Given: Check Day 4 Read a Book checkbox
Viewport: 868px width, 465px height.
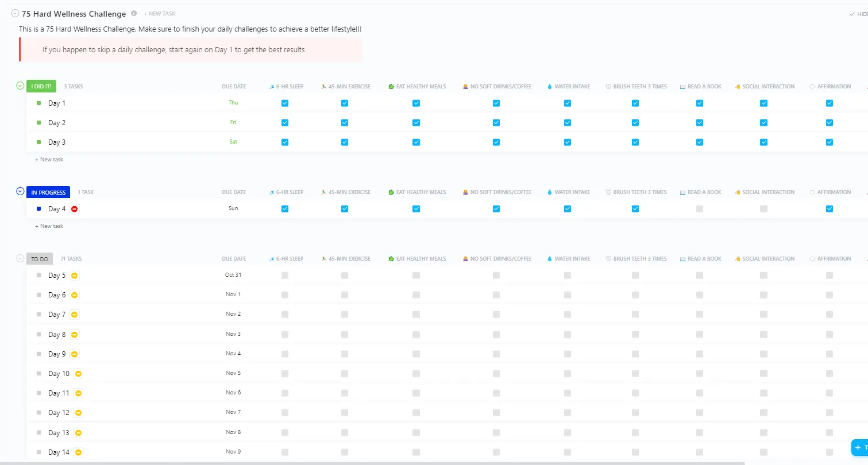Looking at the screenshot, I should point(700,209).
